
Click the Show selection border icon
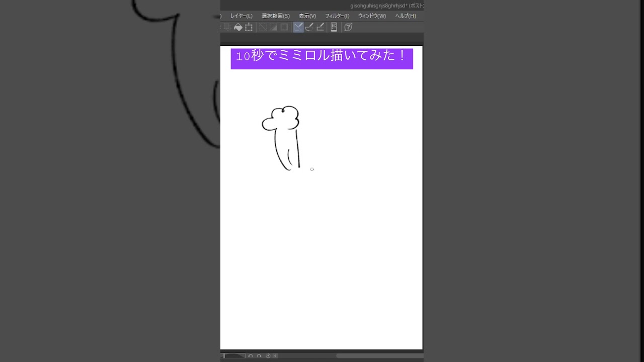284,27
